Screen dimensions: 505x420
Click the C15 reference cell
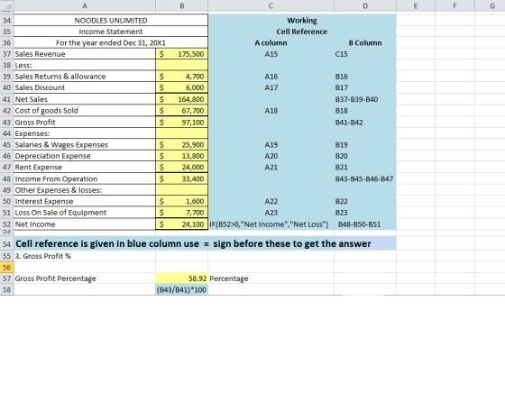coord(365,54)
